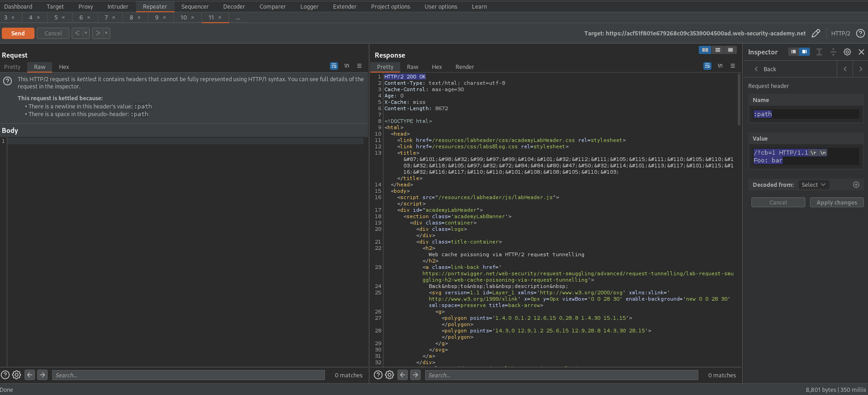Set Inspector layout to left icon
This screenshot has height=395, width=868.
(793, 52)
